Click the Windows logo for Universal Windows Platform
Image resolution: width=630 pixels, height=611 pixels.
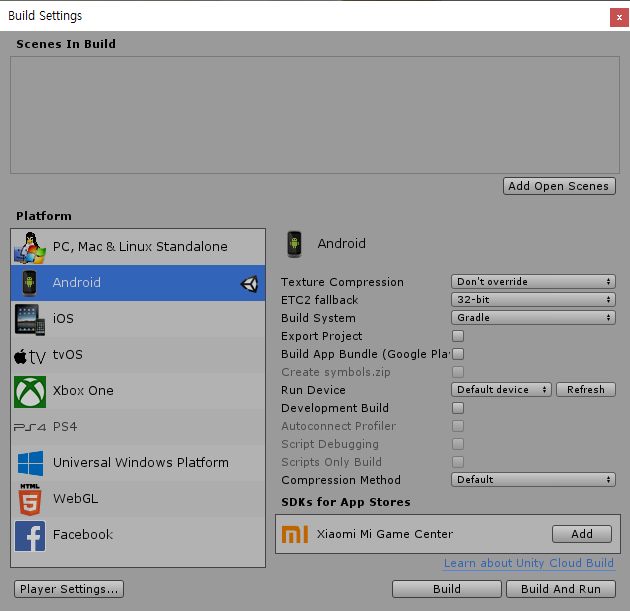point(31,463)
